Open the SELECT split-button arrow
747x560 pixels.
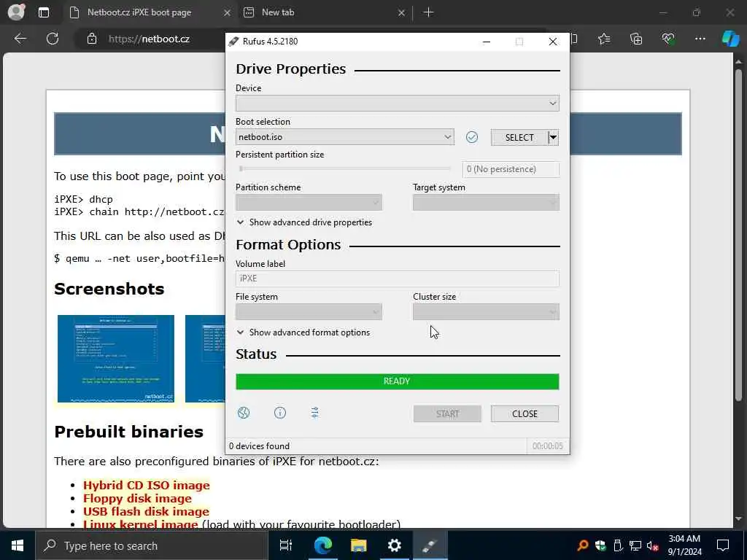click(x=553, y=137)
